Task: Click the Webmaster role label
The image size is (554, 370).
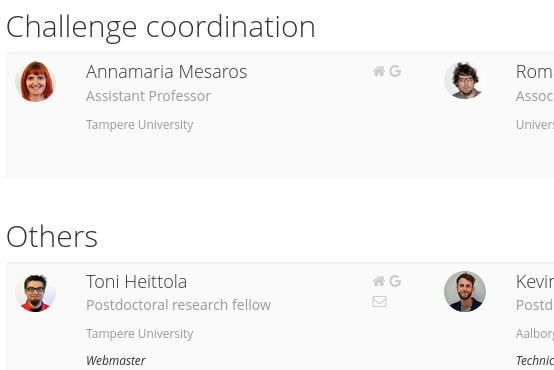Action: coord(116,361)
